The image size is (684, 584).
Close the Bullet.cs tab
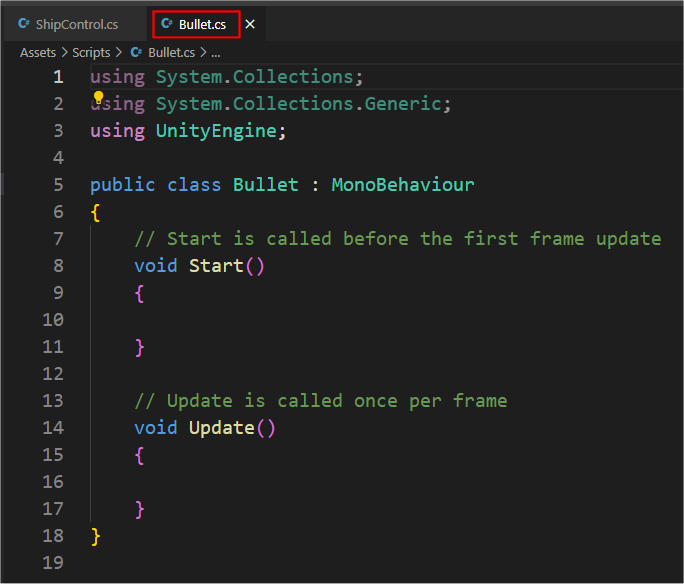(250, 24)
